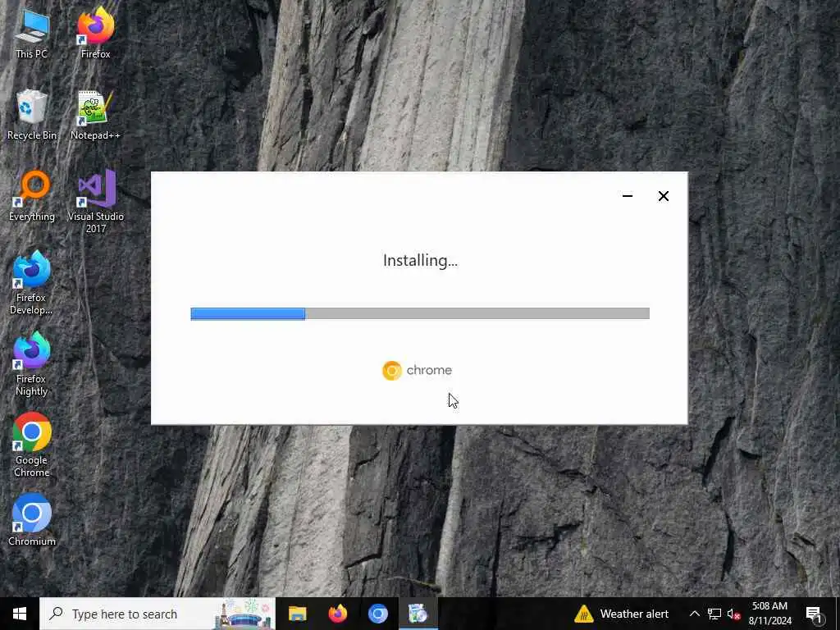Click the installer icon in taskbar
840x630 pixels.
418,614
